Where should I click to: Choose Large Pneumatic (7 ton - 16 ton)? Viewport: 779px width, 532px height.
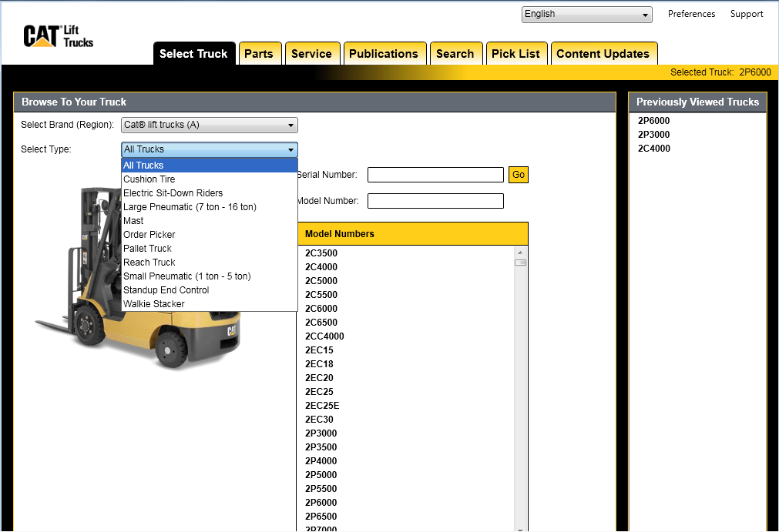tap(209, 207)
